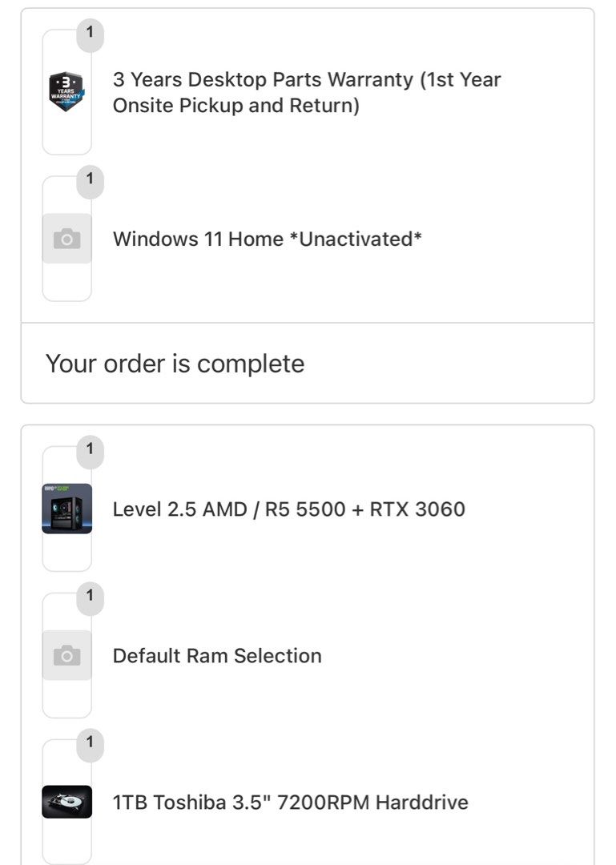Image resolution: width=616 pixels, height=865 pixels.
Task: Open the Default Ram Selection item
Action: [218, 655]
